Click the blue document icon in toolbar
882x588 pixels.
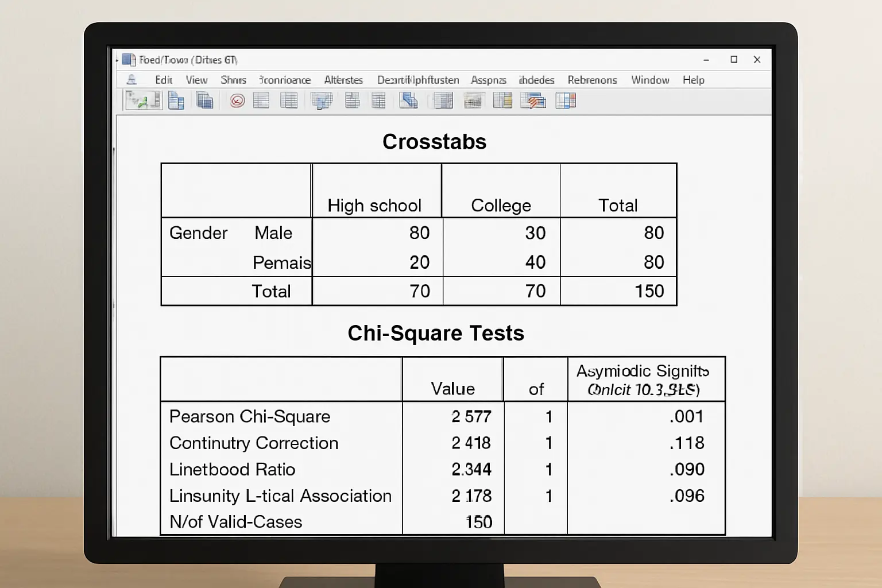(x=176, y=100)
